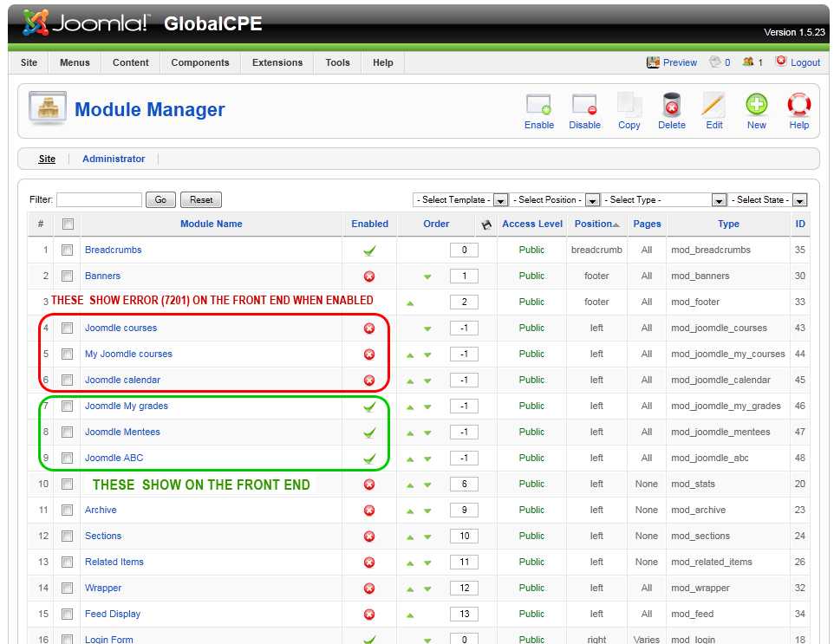Open the Login Form module link
Viewport: 834px width, 644px height.
click(109, 640)
